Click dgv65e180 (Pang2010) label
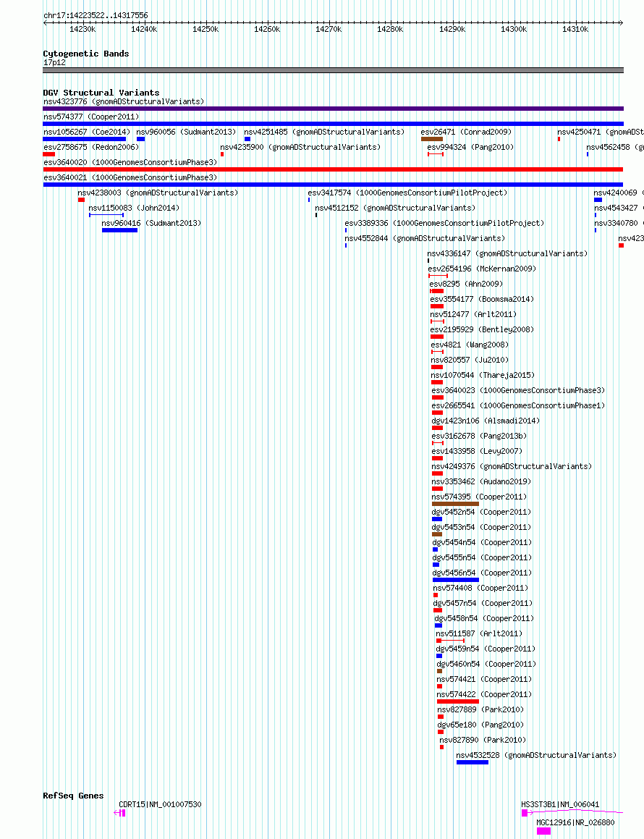 481,725
